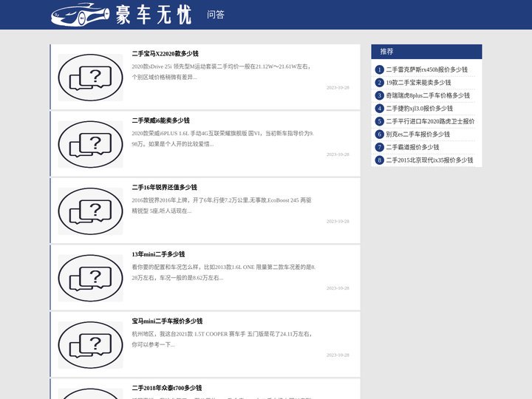Open article 二手16年锐界还值多少钱
The width and height of the screenshot is (532, 399).
point(165,187)
